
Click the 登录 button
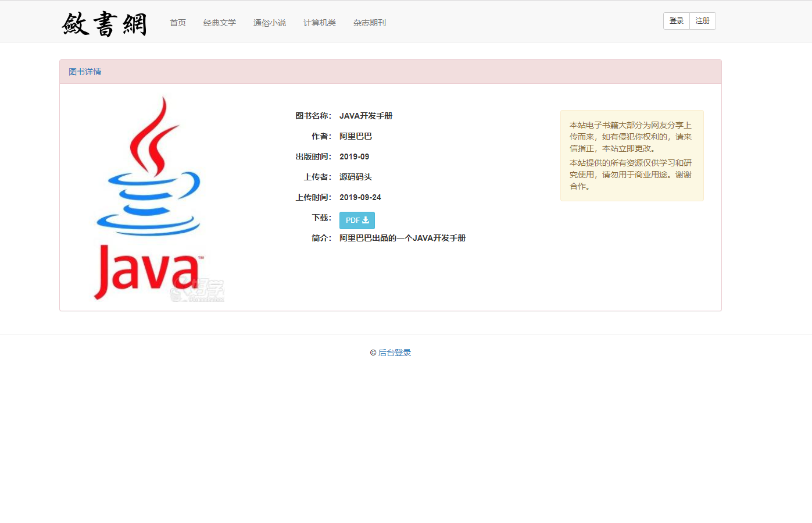[677, 21]
